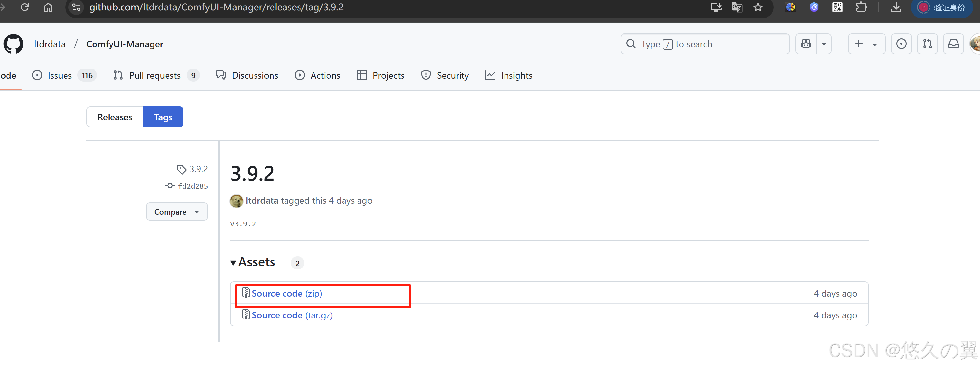Click the GitHub Octocat home logo

tap(13, 44)
